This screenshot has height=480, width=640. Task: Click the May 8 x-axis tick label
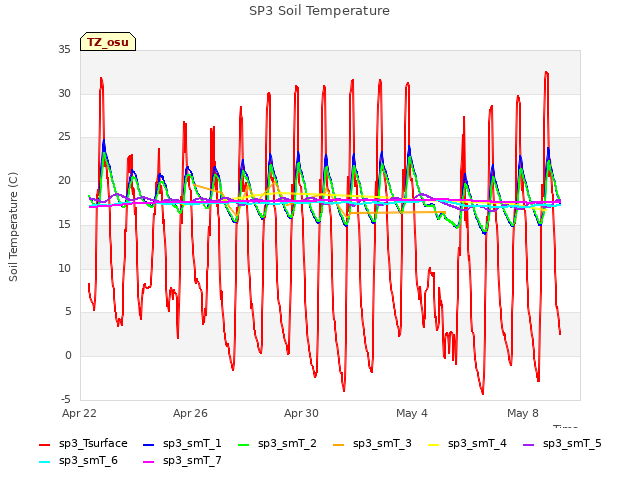click(x=523, y=413)
